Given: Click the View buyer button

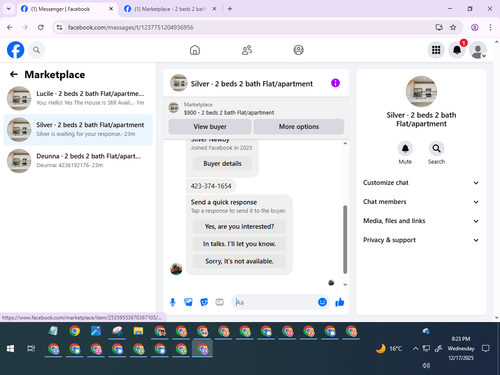Looking at the screenshot, I should point(210,127).
